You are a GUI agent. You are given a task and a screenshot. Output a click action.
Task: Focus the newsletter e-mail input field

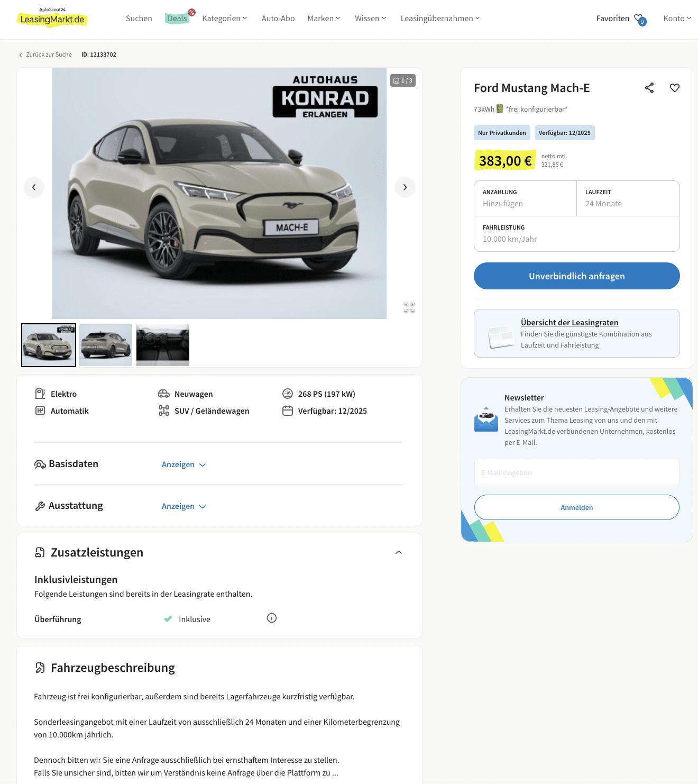point(577,472)
